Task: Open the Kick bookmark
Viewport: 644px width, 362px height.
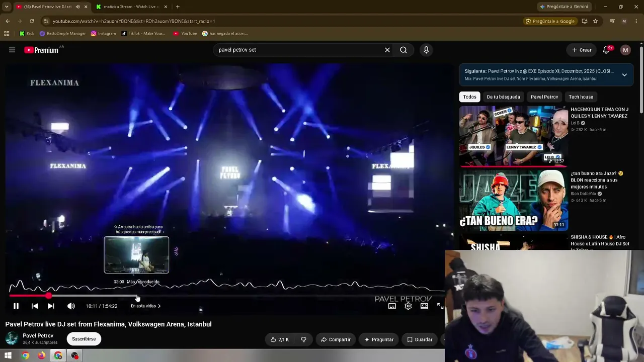Action: [x=27, y=34]
